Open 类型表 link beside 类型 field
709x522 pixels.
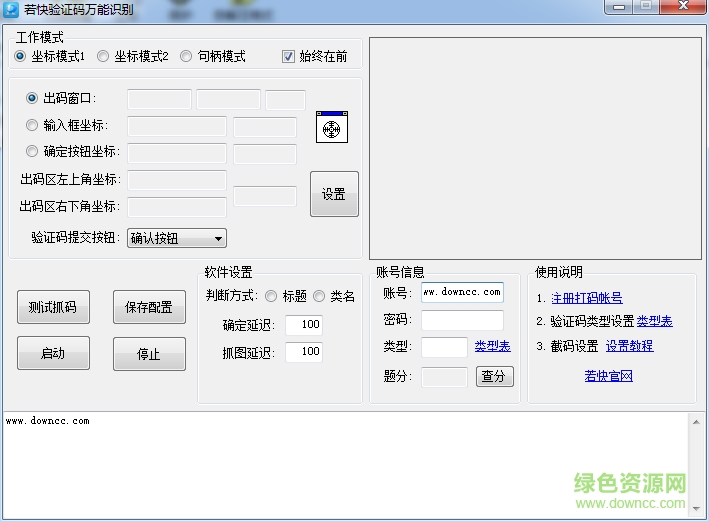(492, 346)
